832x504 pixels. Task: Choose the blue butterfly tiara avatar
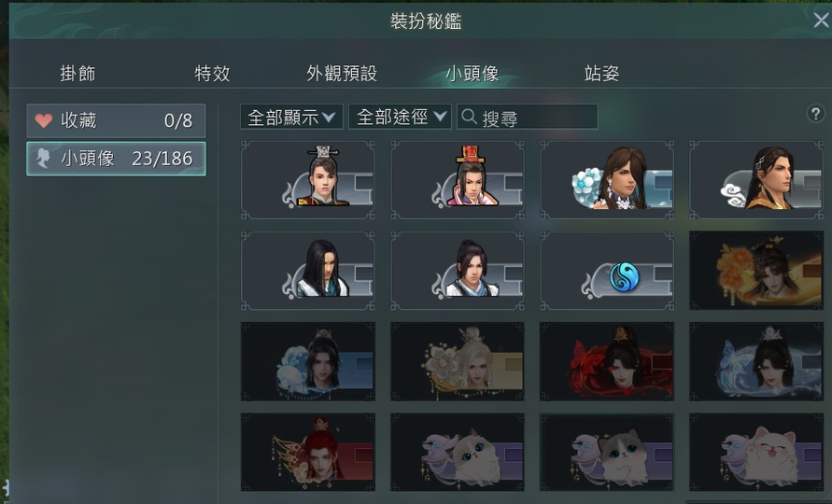point(756,361)
